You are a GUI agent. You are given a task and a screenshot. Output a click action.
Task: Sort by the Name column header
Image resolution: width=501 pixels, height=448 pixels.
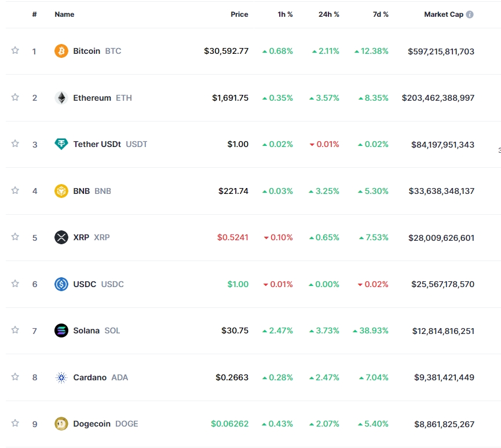click(x=64, y=14)
